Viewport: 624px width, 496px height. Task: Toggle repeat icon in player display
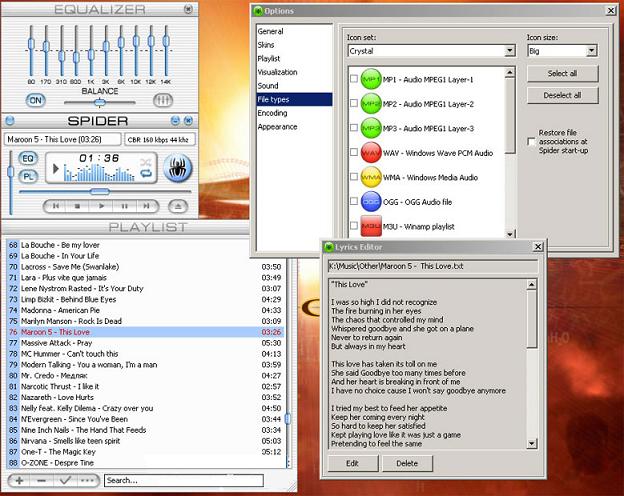146,173
